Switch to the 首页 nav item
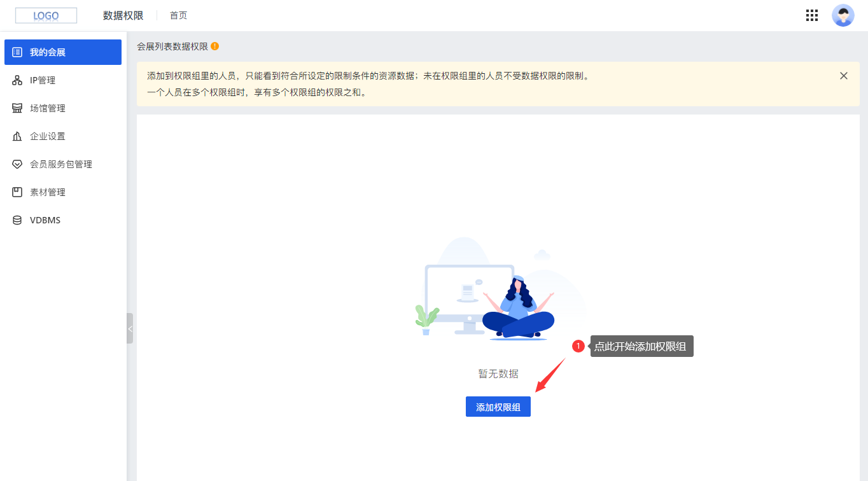 coord(178,15)
